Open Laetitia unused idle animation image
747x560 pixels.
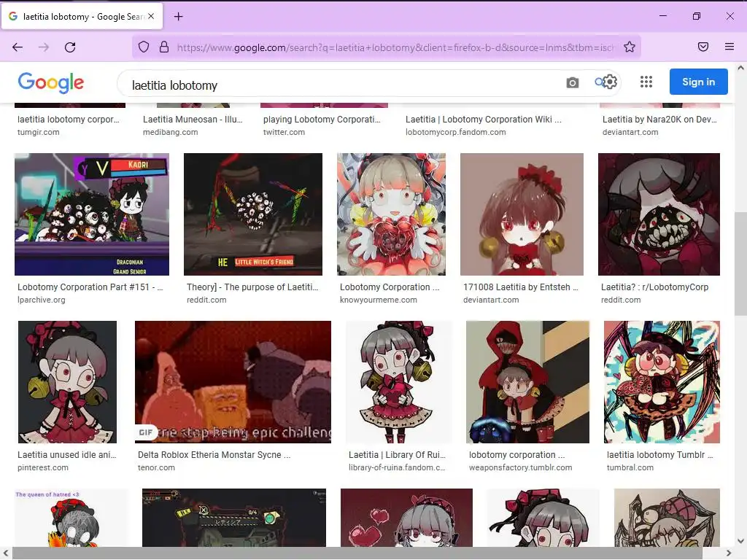point(67,382)
